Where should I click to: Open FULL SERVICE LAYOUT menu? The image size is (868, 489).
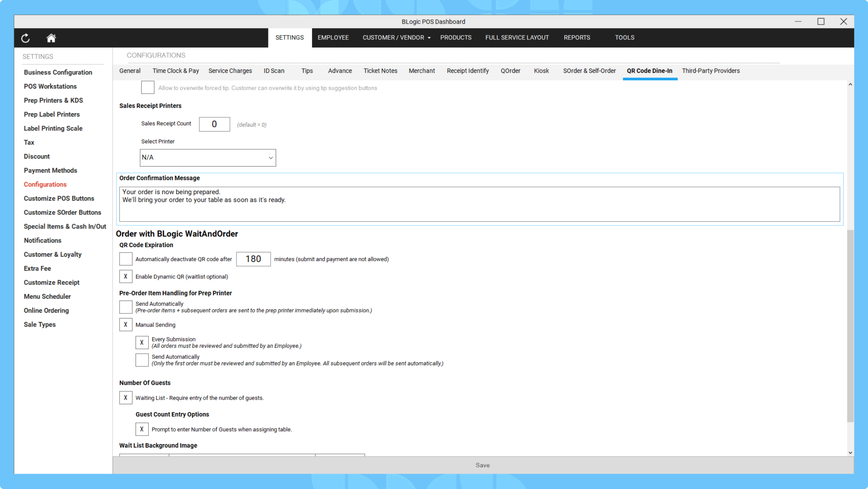coord(517,38)
